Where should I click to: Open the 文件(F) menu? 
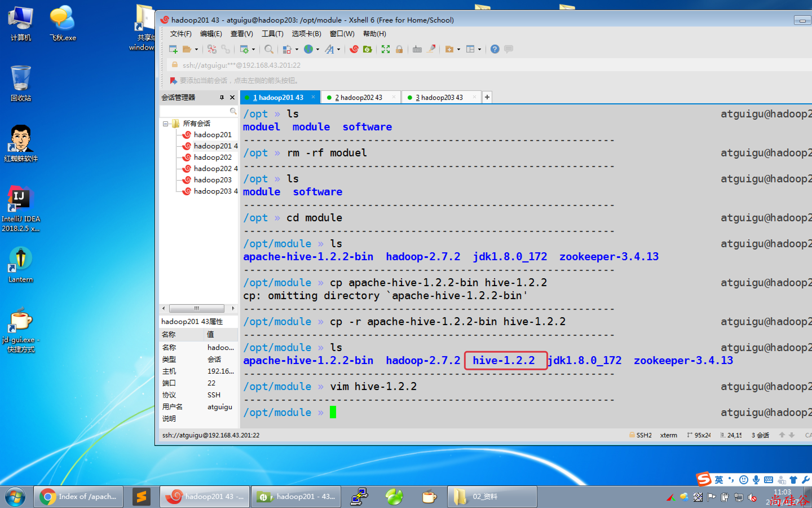pyautogui.click(x=180, y=34)
